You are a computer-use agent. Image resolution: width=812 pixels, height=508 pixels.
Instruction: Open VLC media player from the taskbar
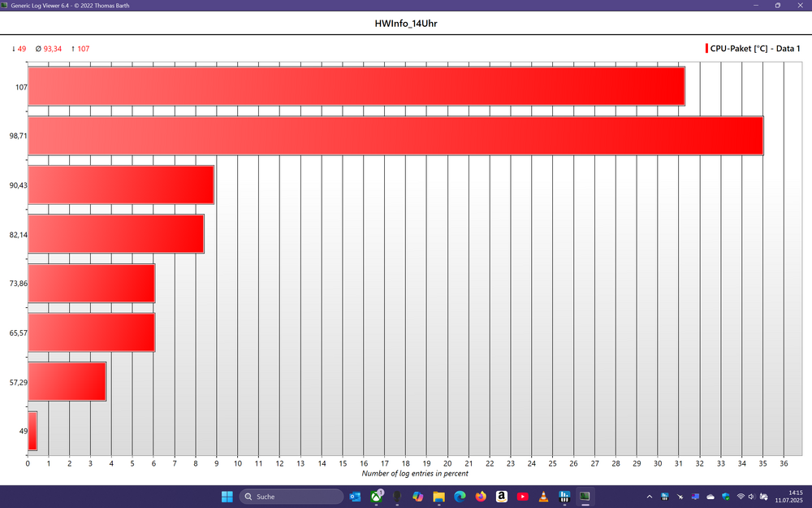tap(543, 497)
